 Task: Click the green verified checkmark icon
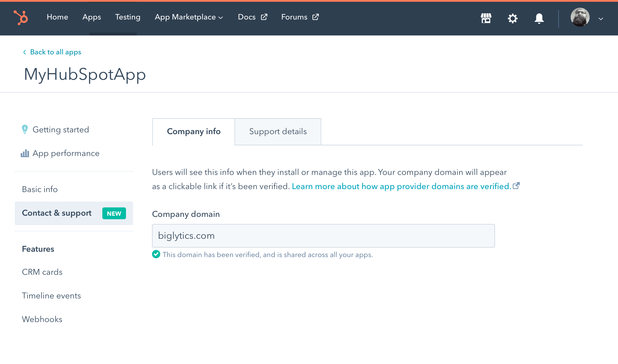(x=156, y=254)
